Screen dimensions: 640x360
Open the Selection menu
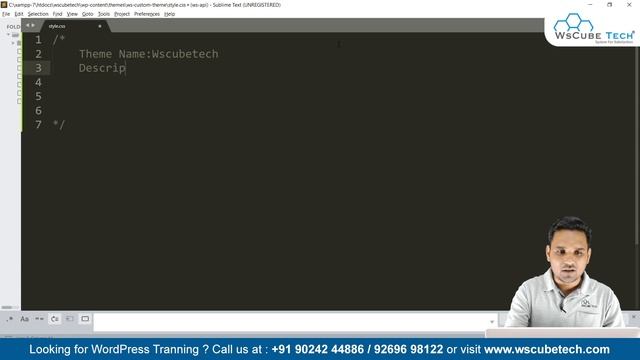(38, 14)
